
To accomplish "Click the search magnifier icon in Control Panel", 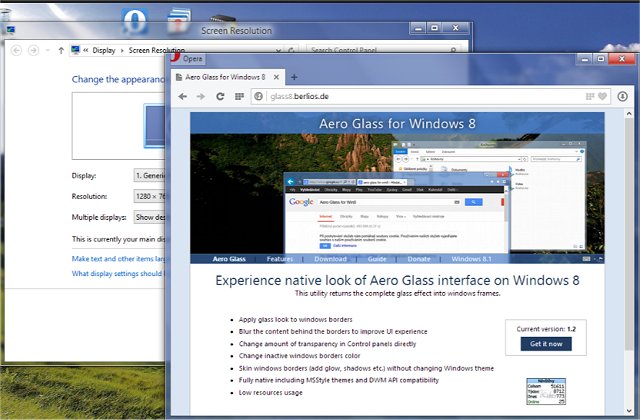I will (x=453, y=50).
